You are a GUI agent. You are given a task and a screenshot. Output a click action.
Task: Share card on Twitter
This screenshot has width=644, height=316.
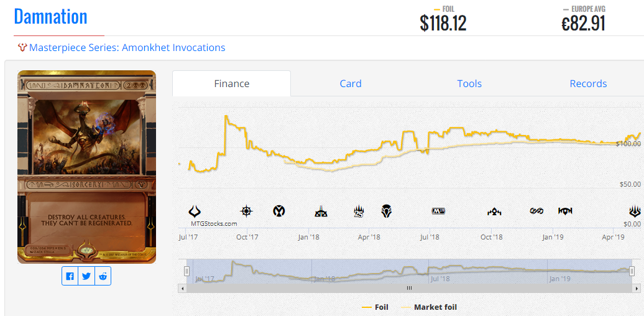point(86,276)
